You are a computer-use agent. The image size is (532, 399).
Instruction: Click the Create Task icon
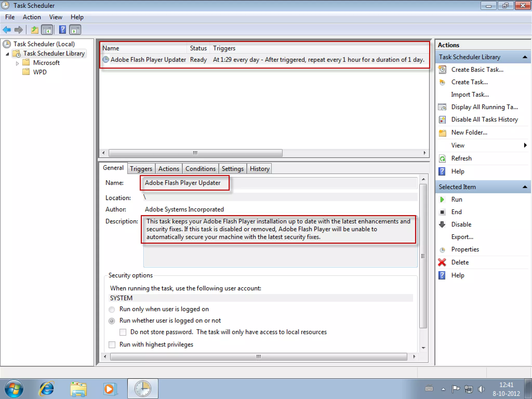pyautogui.click(x=442, y=82)
